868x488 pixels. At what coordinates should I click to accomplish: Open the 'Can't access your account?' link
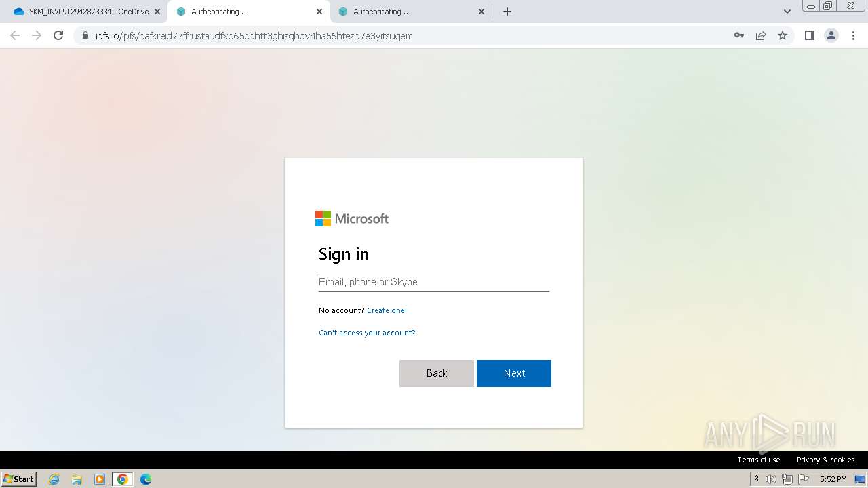pyautogui.click(x=367, y=333)
